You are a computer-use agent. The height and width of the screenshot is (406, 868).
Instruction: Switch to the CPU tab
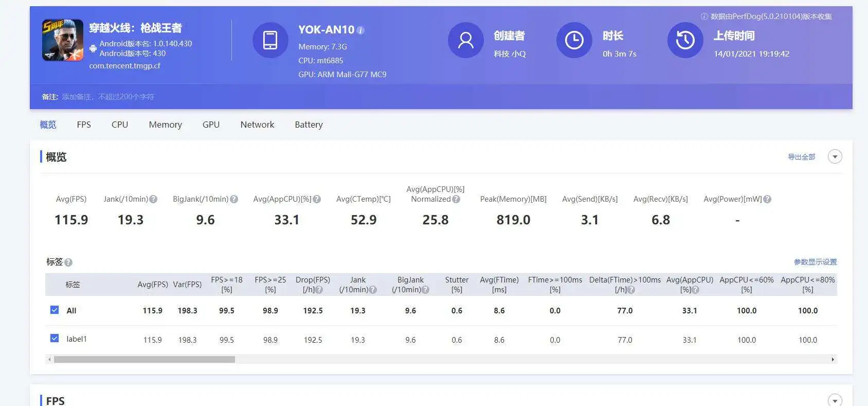120,125
